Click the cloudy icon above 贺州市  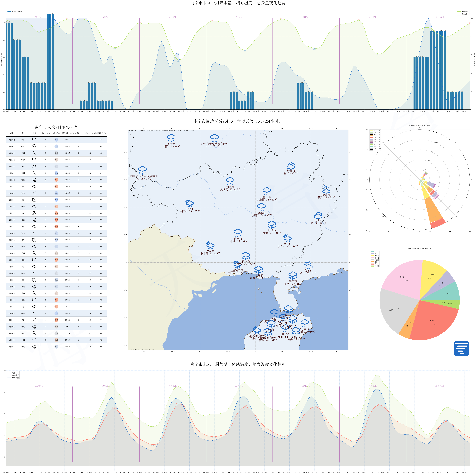click(x=326, y=189)
